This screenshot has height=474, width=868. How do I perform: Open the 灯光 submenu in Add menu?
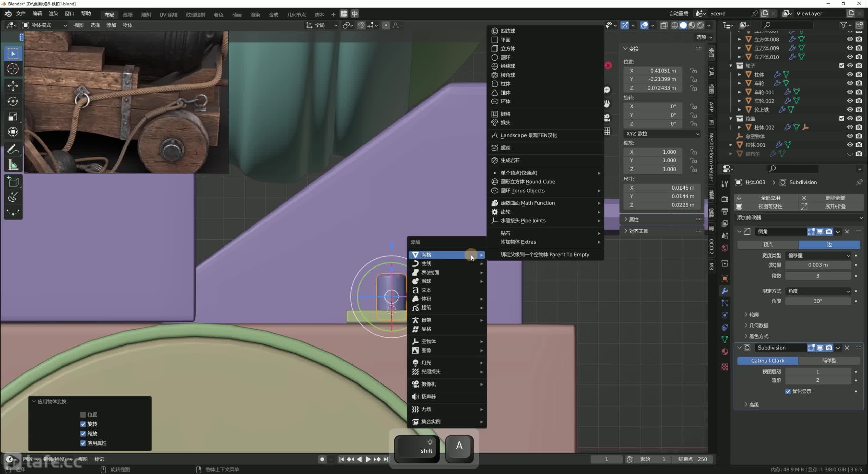click(447, 363)
